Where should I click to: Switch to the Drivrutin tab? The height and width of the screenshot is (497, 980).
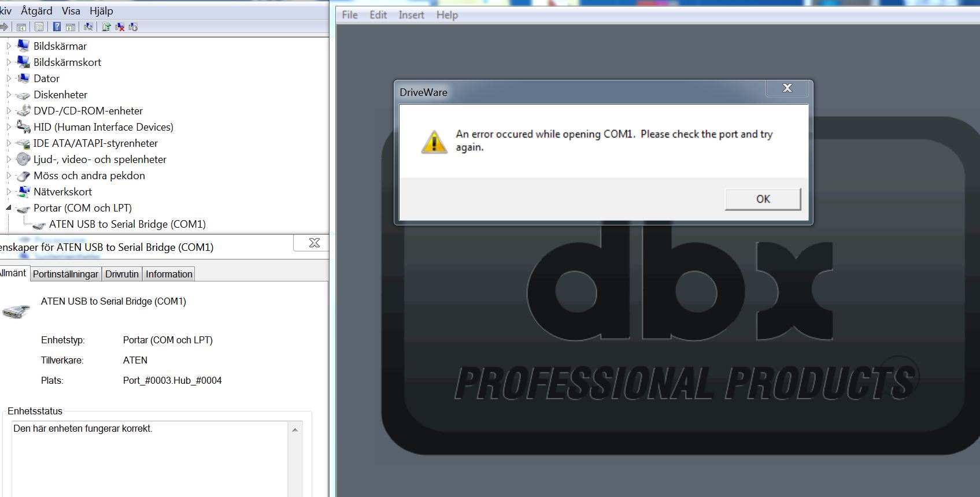point(122,274)
